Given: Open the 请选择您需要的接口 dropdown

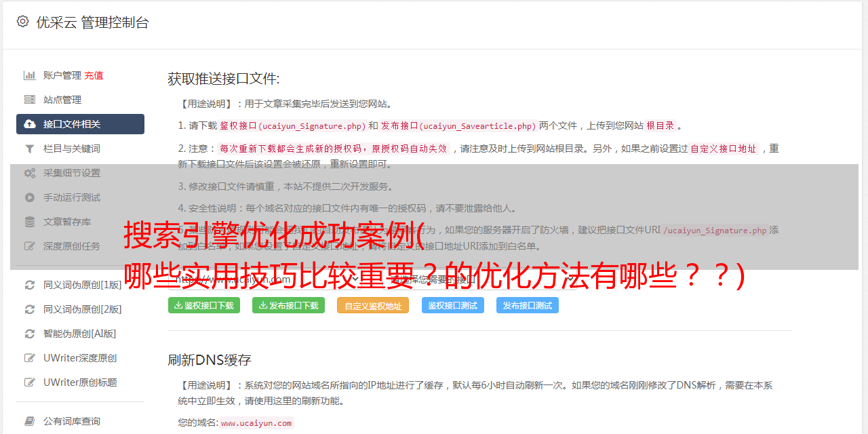Looking at the screenshot, I should [x=478, y=279].
